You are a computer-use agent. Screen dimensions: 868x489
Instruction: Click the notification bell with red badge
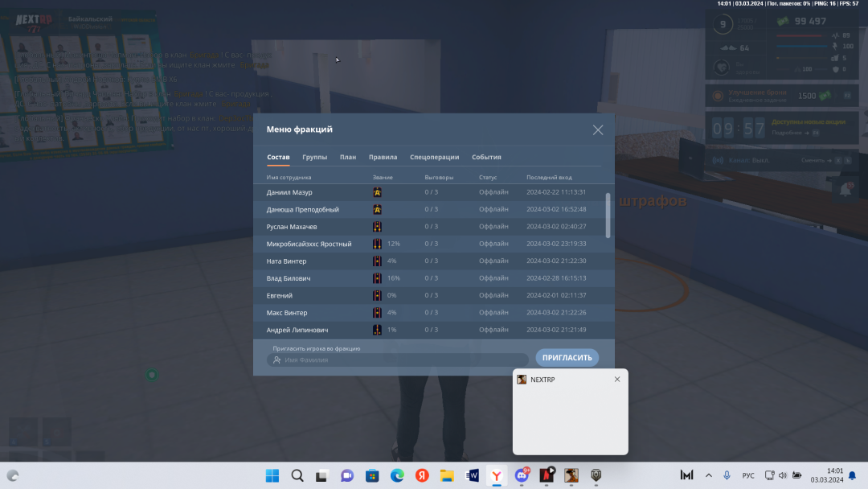click(846, 187)
